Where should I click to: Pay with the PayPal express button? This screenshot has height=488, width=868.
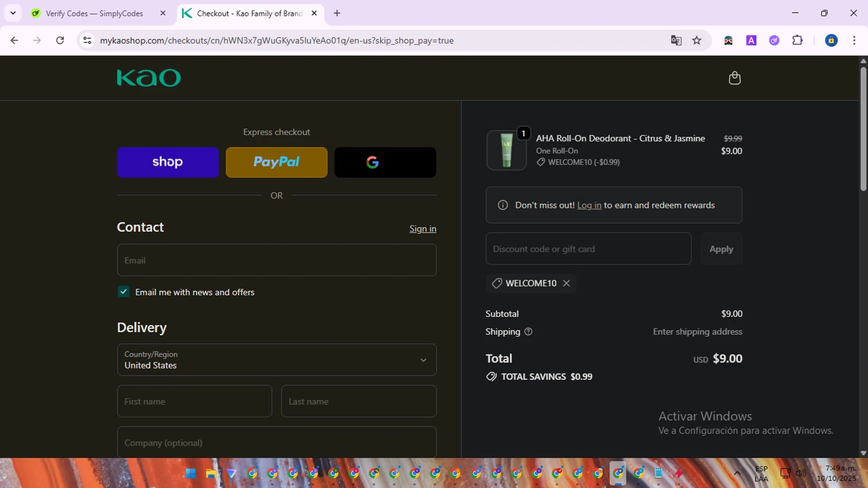[x=277, y=162]
